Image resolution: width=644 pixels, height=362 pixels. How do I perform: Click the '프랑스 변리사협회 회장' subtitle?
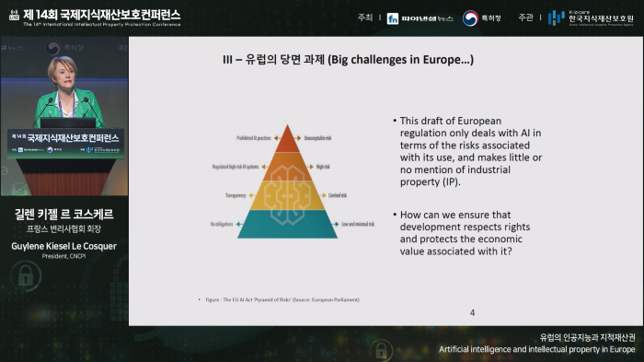click(63, 228)
